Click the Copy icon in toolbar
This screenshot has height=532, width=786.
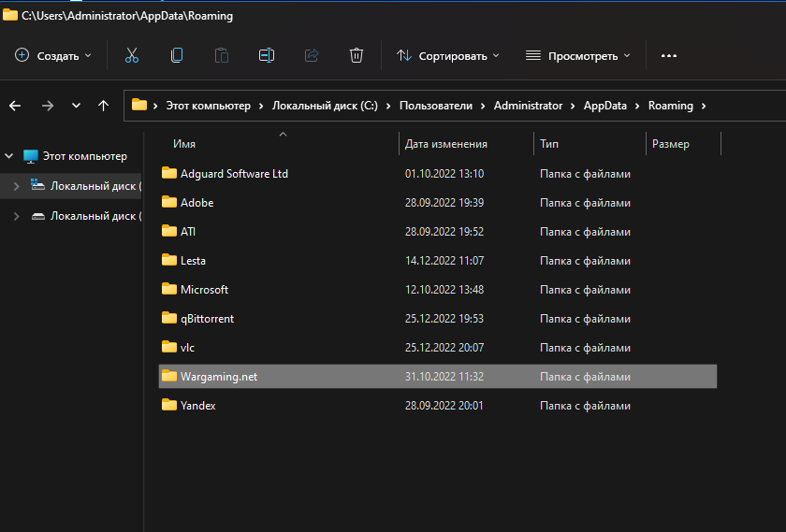click(x=177, y=56)
